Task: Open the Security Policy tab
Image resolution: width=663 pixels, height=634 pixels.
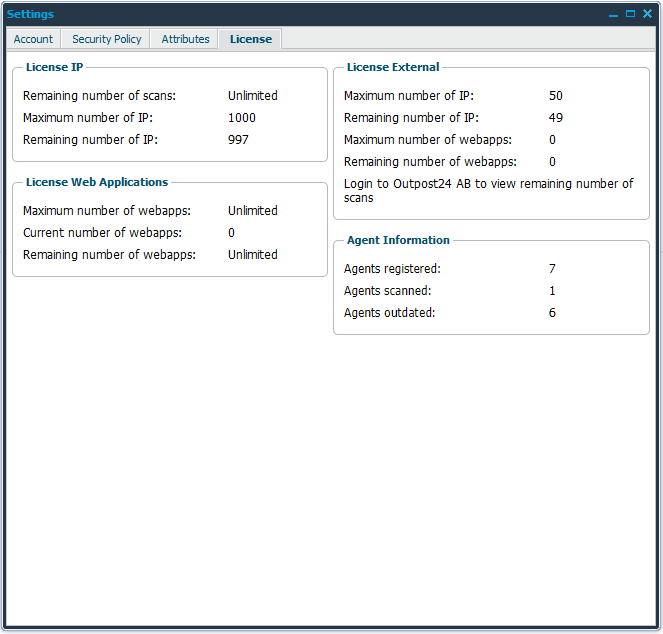Action: [107, 39]
